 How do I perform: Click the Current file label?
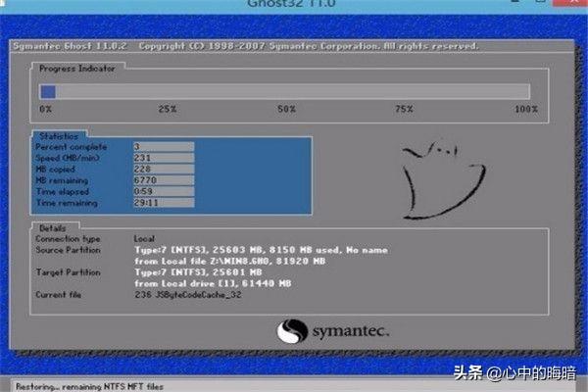pos(59,295)
